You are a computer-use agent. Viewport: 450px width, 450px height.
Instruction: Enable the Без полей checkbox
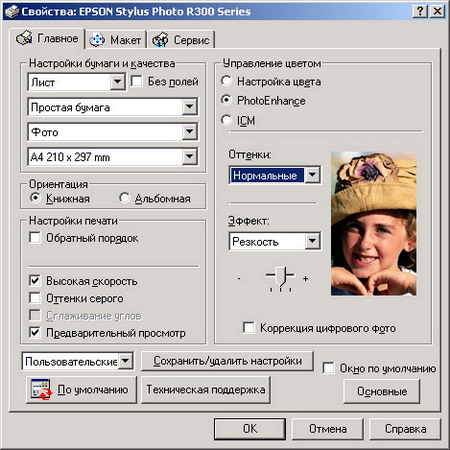(x=137, y=81)
